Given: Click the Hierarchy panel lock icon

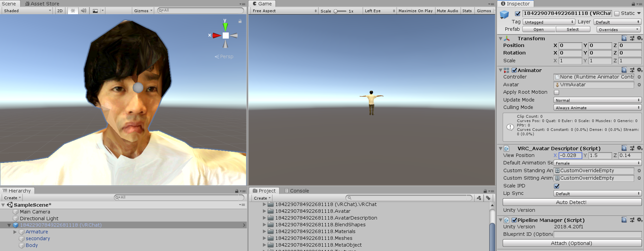Looking at the screenshot, I should point(237,191).
